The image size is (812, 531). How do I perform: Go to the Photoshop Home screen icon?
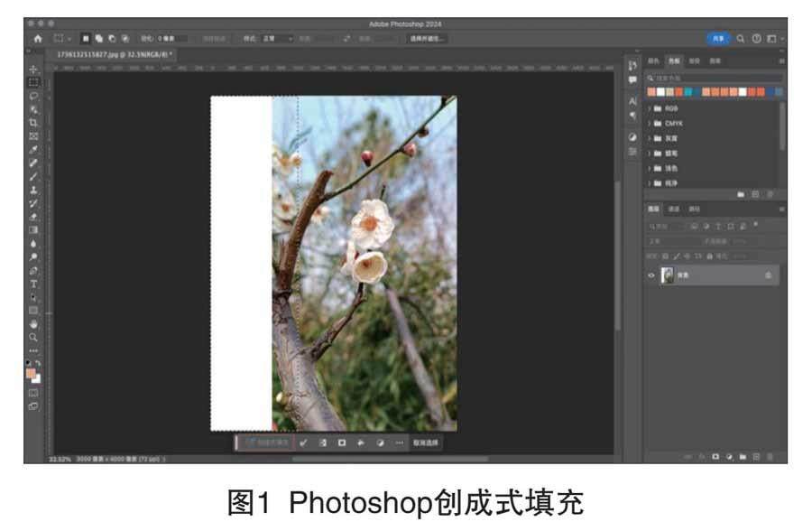[x=38, y=39]
